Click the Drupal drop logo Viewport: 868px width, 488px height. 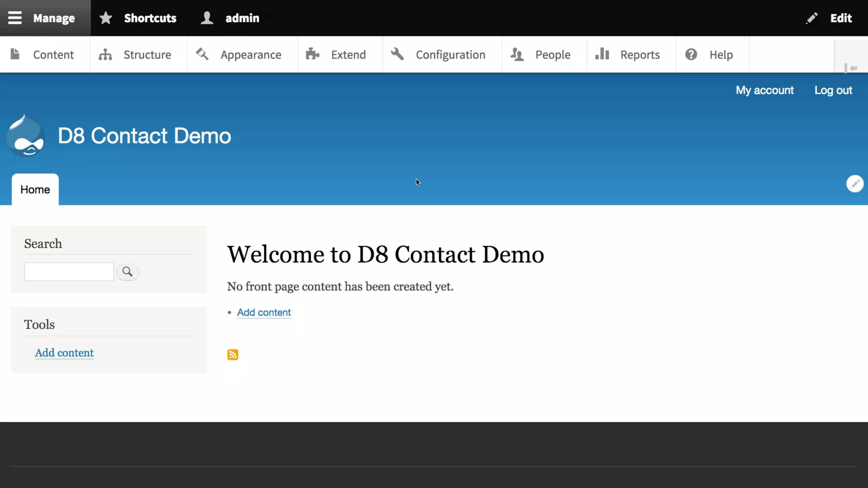tap(25, 136)
